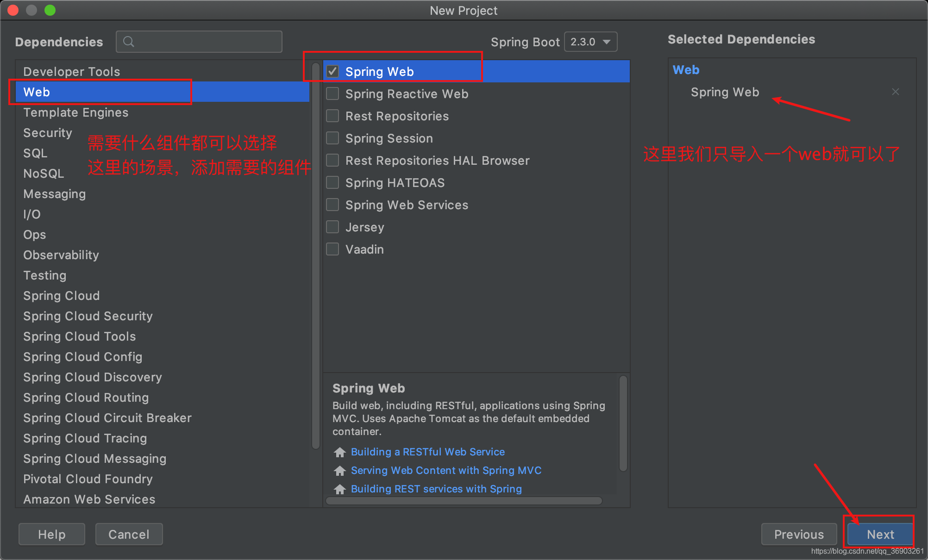The width and height of the screenshot is (928, 560).
Task: Choose the Ops category
Action: [163, 234]
